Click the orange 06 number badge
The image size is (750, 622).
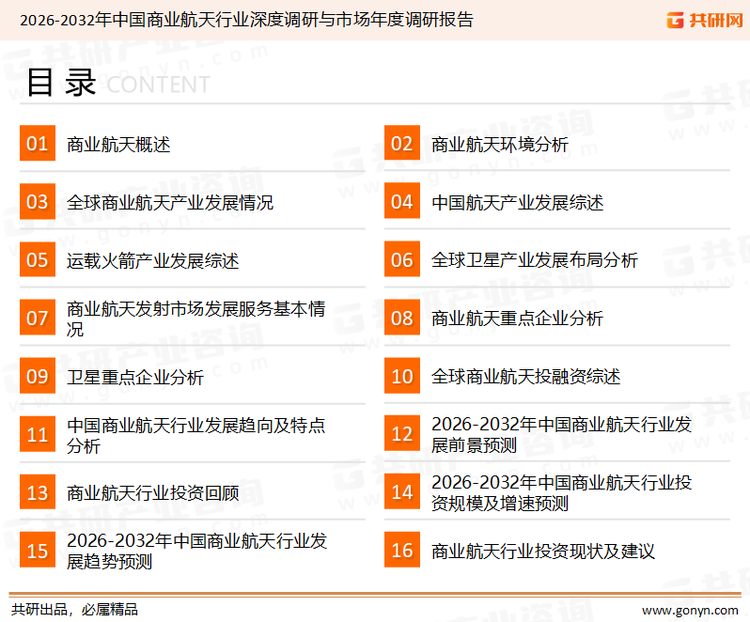point(402,259)
